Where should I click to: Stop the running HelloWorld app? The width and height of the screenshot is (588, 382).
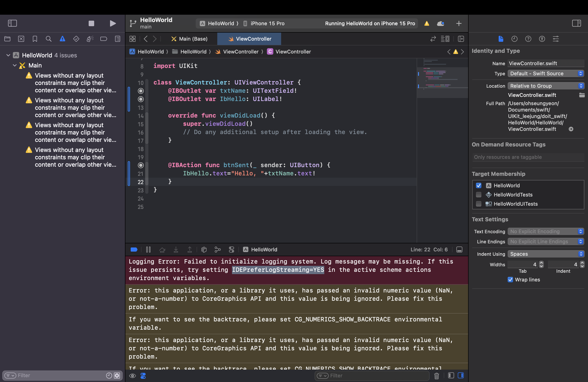click(91, 23)
